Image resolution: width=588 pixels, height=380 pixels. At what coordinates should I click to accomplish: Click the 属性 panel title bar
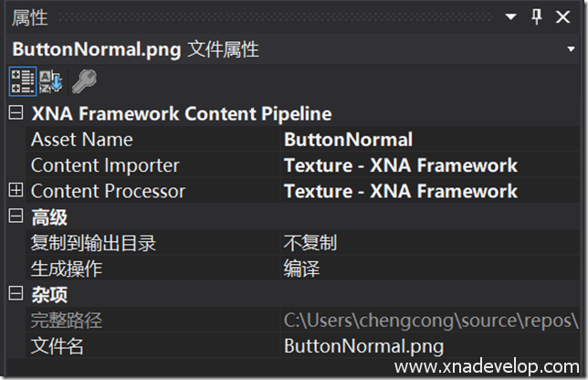coord(228,17)
